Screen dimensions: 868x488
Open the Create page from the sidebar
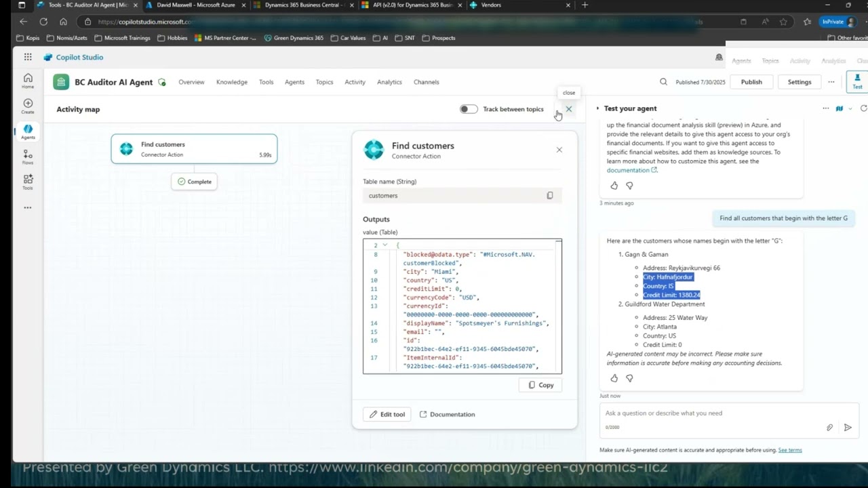[x=28, y=106]
